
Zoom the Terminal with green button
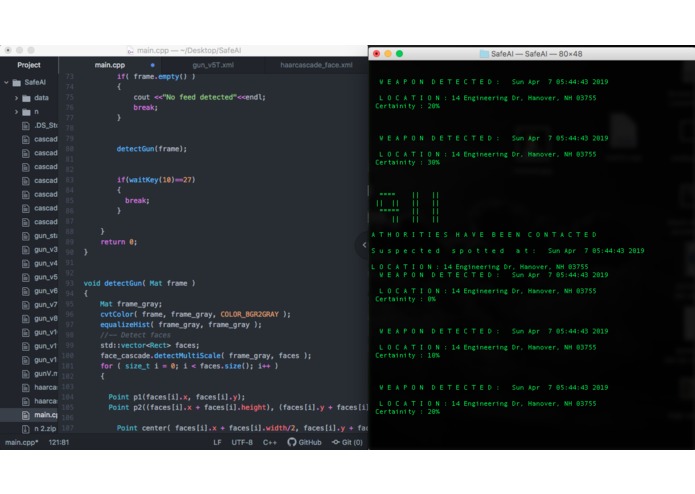pyautogui.click(x=399, y=54)
